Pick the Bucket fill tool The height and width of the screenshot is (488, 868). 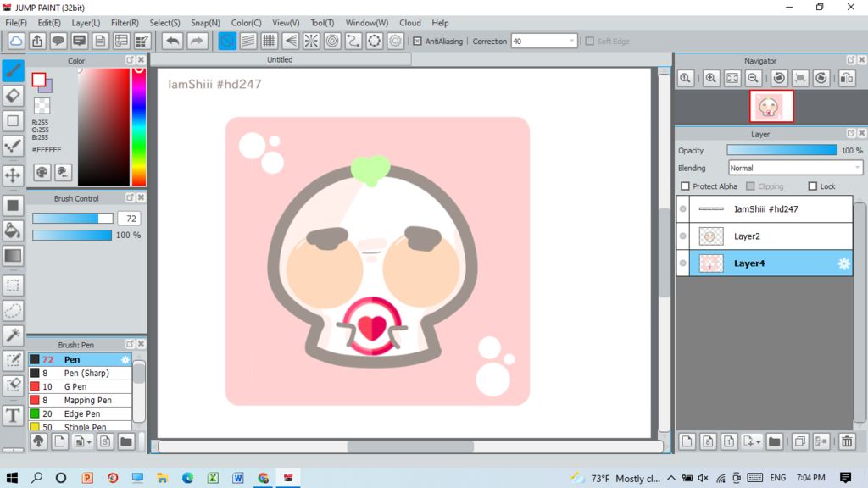coord(14,230)
